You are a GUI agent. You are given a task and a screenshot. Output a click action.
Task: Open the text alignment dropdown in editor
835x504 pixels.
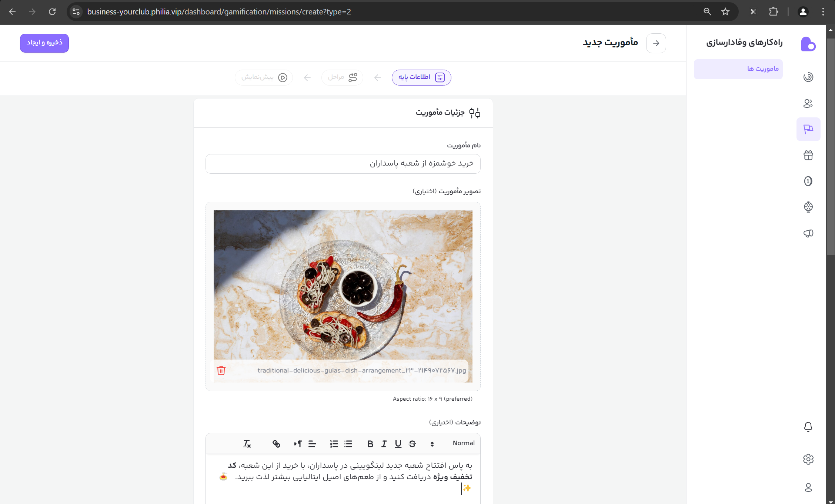[312, 444]
